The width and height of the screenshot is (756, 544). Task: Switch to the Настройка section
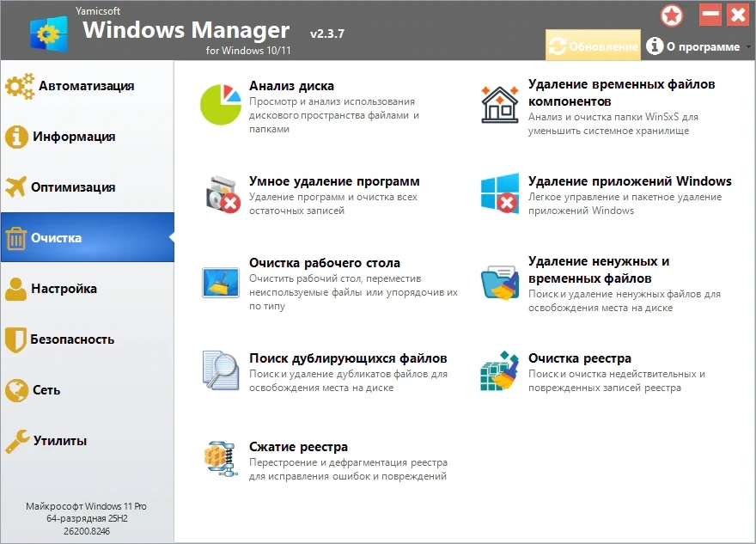(87, 289)
